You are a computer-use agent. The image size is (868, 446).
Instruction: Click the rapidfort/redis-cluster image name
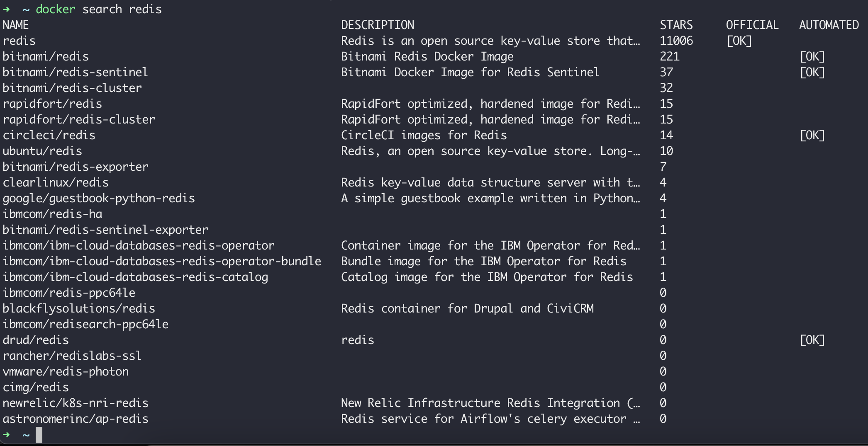pos(79,119)
